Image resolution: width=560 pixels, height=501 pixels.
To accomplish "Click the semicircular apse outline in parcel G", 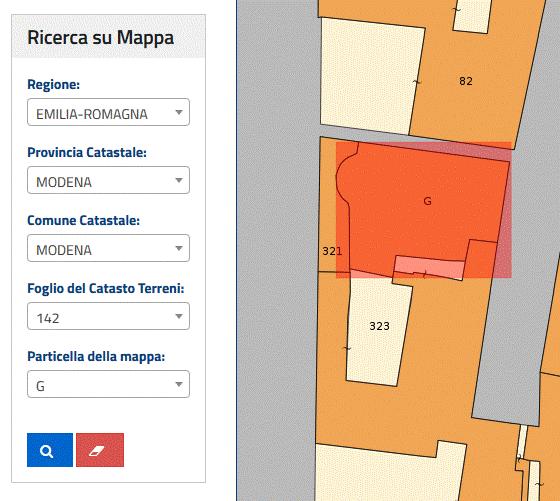I will 344,177.
